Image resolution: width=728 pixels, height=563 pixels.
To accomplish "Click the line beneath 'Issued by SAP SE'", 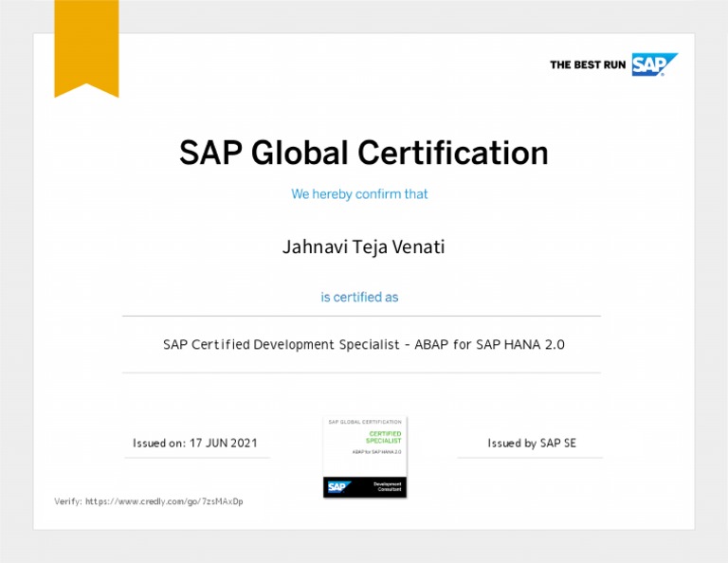I will click(529, 458).
